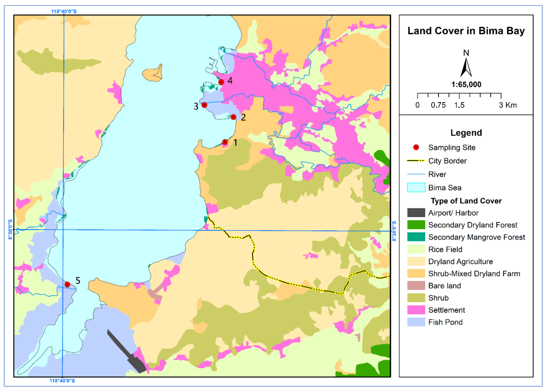Screen dimensions: 547x392
Task: Click the top 118°40'0"E longitude label
Action: [x=64, y=11]
